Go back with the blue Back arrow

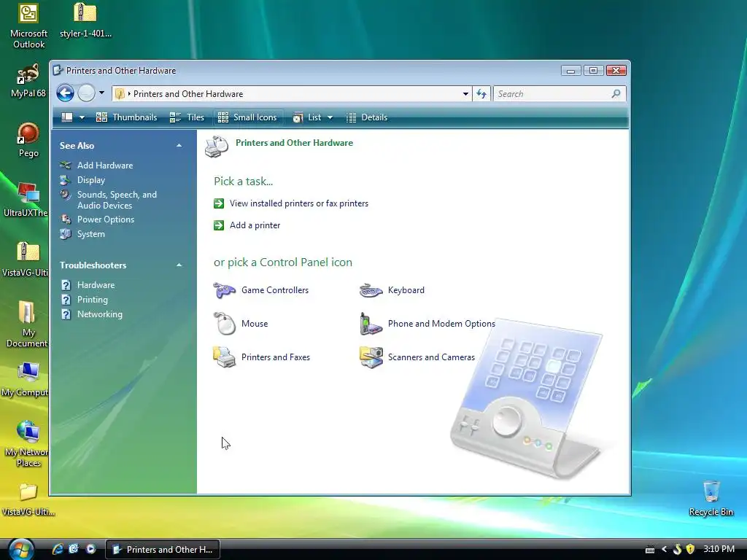tap(65, 93)
